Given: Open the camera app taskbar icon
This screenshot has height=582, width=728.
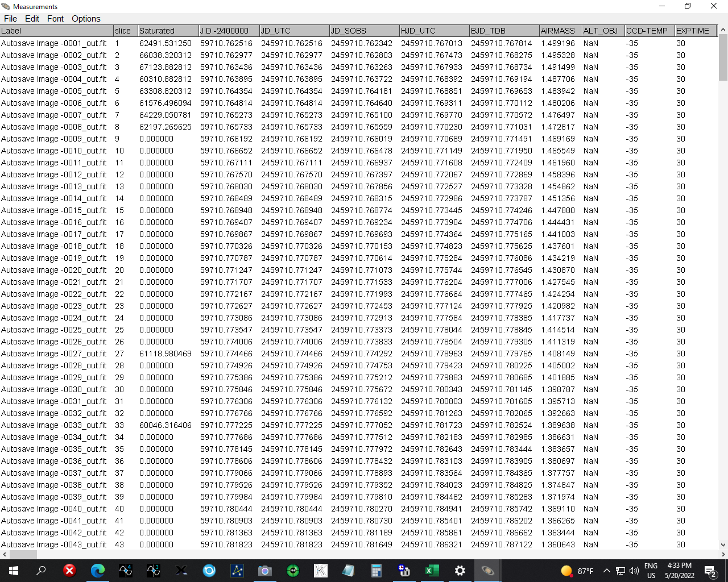Looking at the screenshot, I should [265, 571].
